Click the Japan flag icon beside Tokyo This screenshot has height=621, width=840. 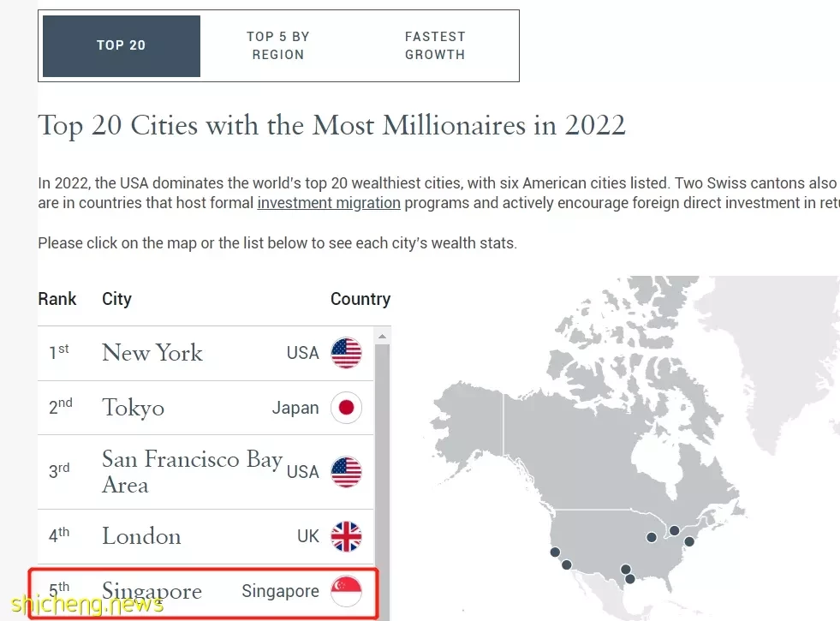(346, 408)
